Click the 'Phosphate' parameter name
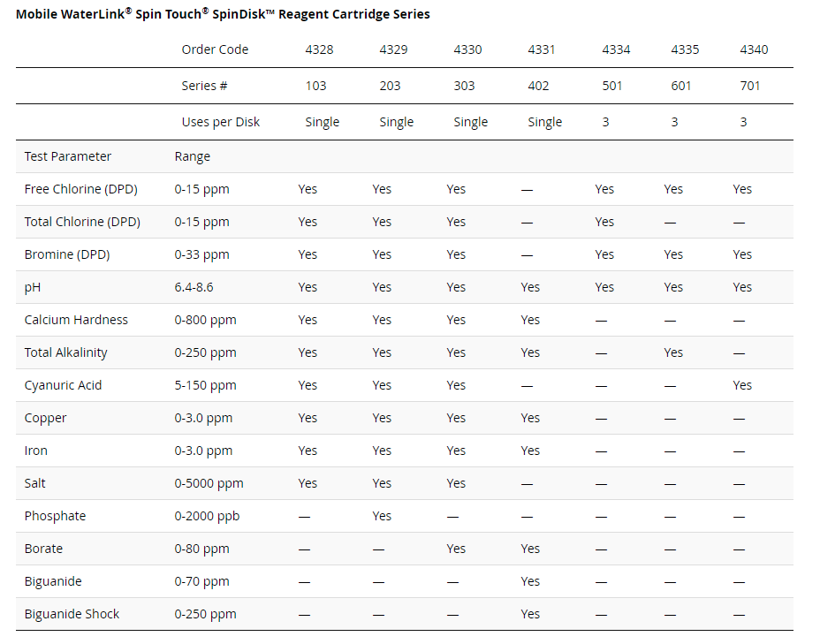Viewport: 820px width, 644px height. (x=55, y=517)
